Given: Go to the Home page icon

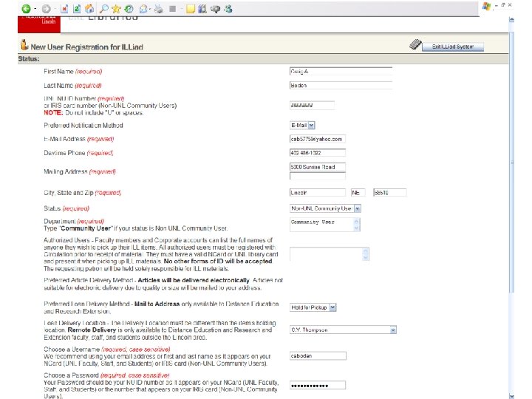Looking at the screenshot, I should pos(89,9).
